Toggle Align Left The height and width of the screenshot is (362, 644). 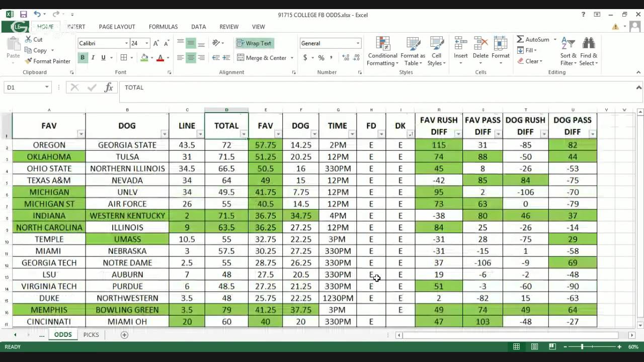180,58
